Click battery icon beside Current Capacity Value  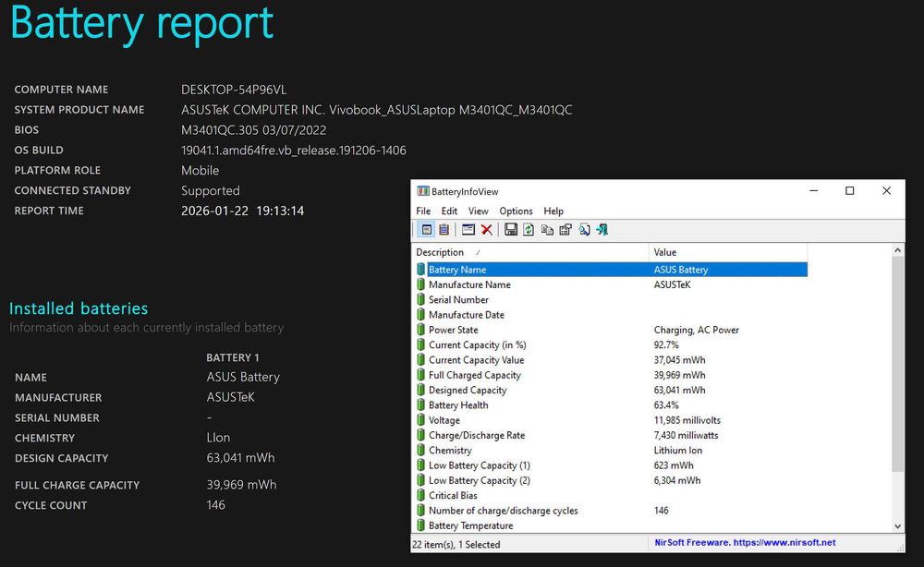[x=420, y=360]
